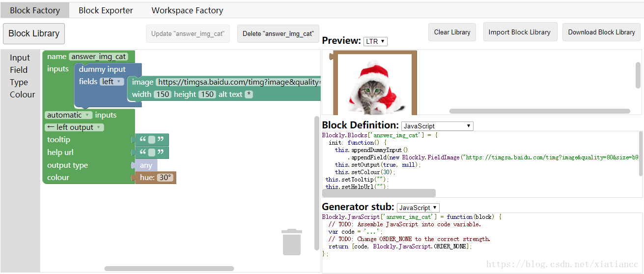Click the dummy input block

102,69
